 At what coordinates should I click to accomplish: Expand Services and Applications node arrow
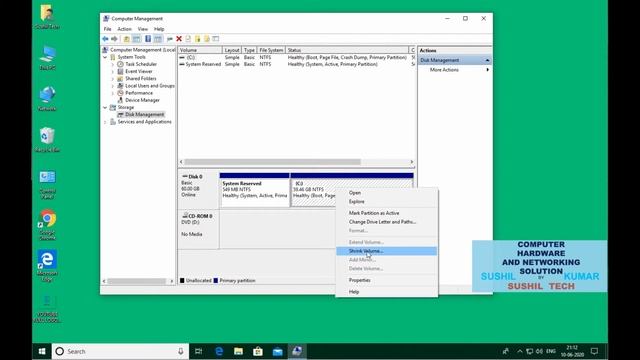105,122
